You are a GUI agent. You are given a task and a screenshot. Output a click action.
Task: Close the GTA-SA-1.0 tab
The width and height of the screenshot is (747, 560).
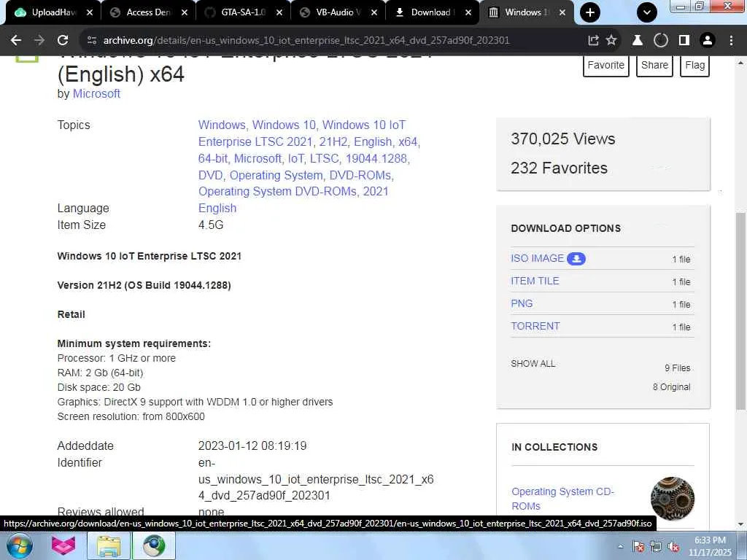click(279, 12)
